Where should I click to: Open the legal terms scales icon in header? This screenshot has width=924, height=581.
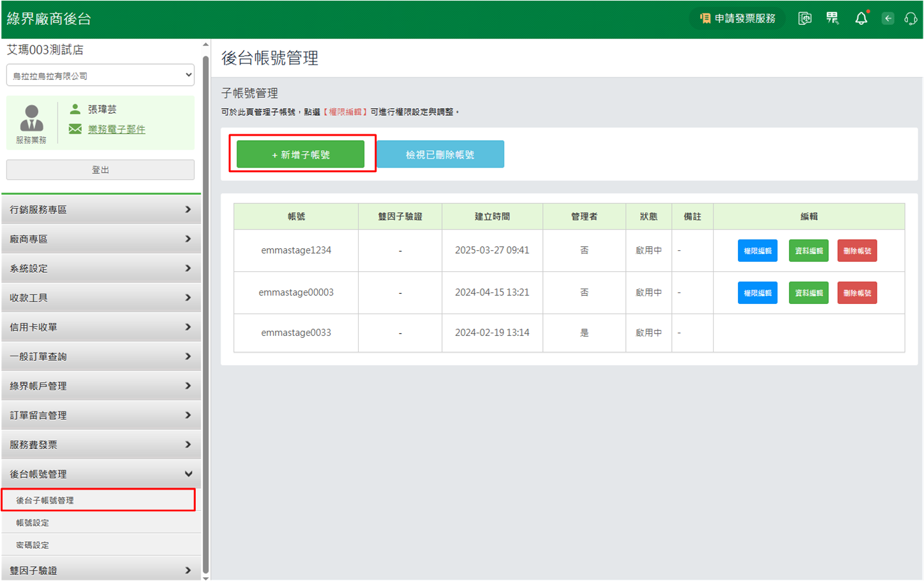click(x=804, y=19)
